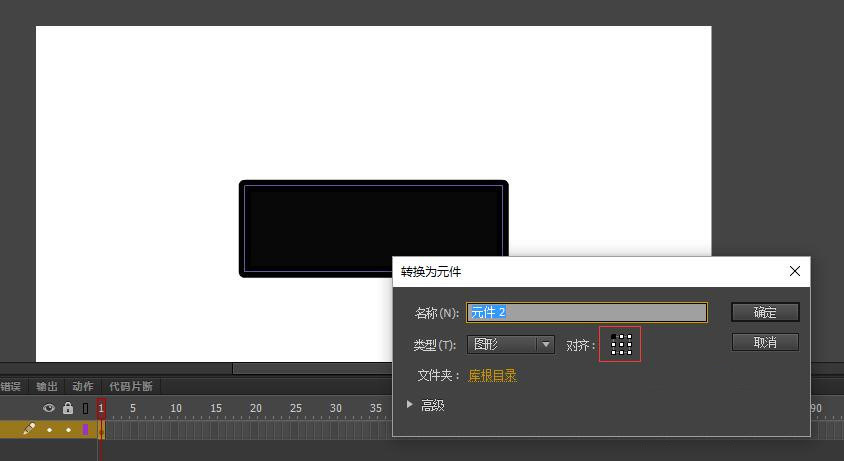Click frame 1 keyframe in the timeline
The height and width of the screenshot is (461, 844).
coord(101,430)
